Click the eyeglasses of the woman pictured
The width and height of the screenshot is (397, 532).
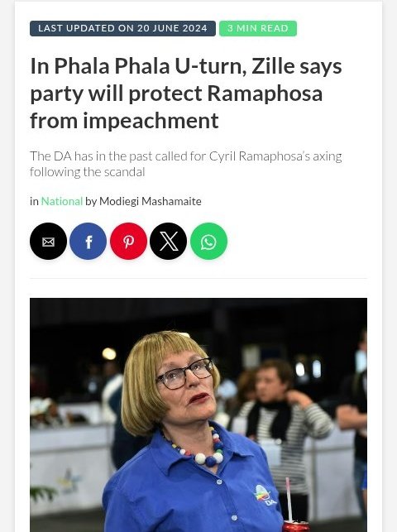click(185, 373)
